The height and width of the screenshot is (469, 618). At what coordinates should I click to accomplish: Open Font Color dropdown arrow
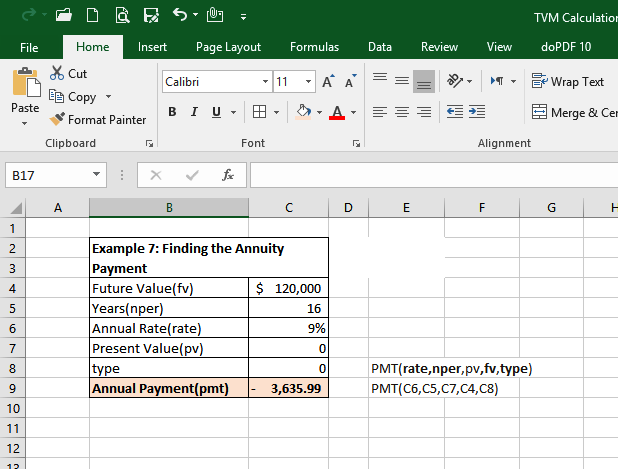pos(354,113)
